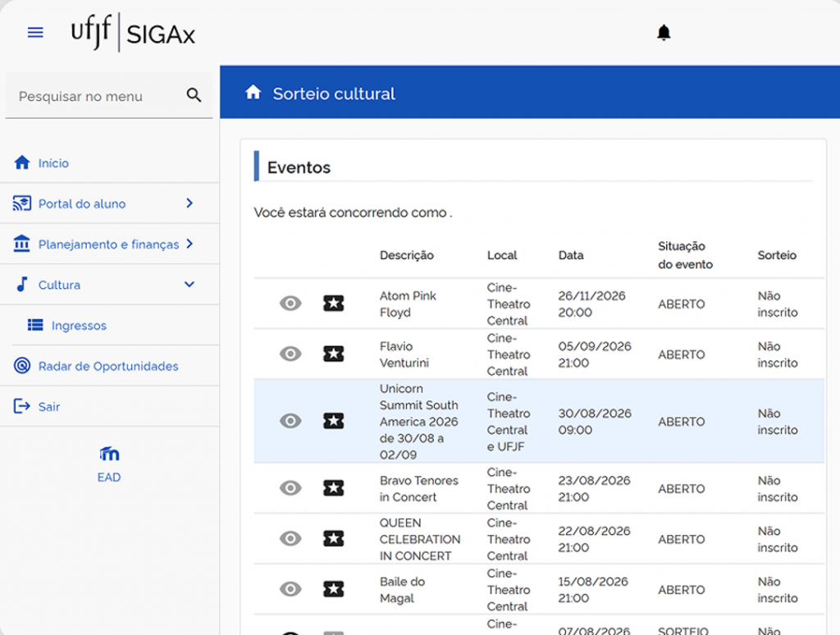
Task: Click Baile do Magal description
Action: (x=402, y=589)
